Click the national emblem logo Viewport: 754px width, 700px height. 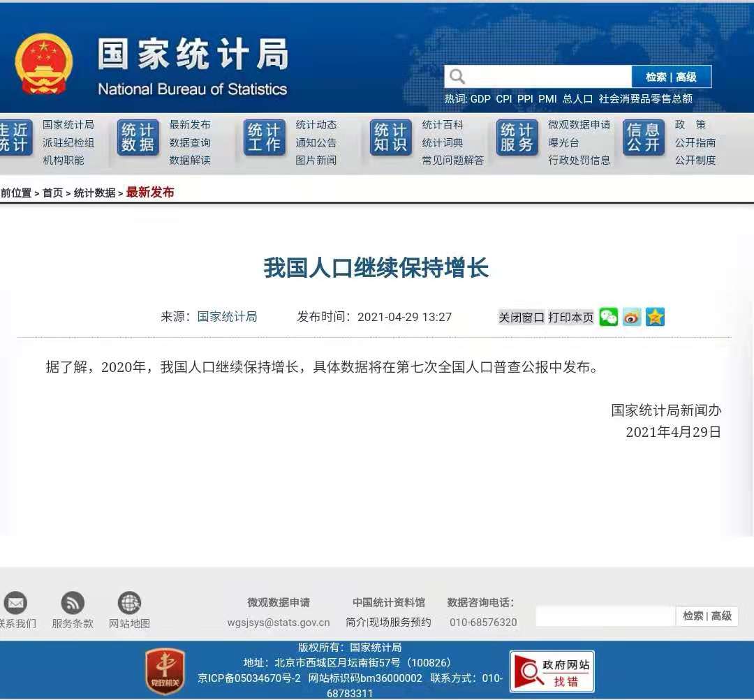tap(43, 64)
